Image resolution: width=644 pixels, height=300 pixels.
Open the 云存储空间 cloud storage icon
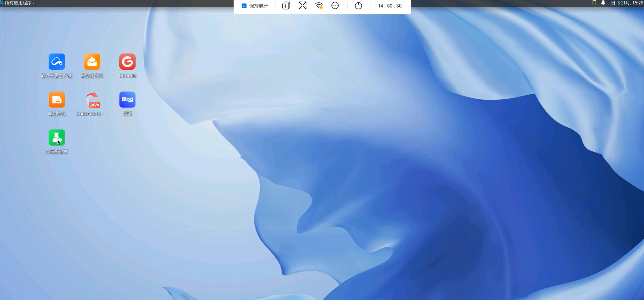(x=92, y=62)
